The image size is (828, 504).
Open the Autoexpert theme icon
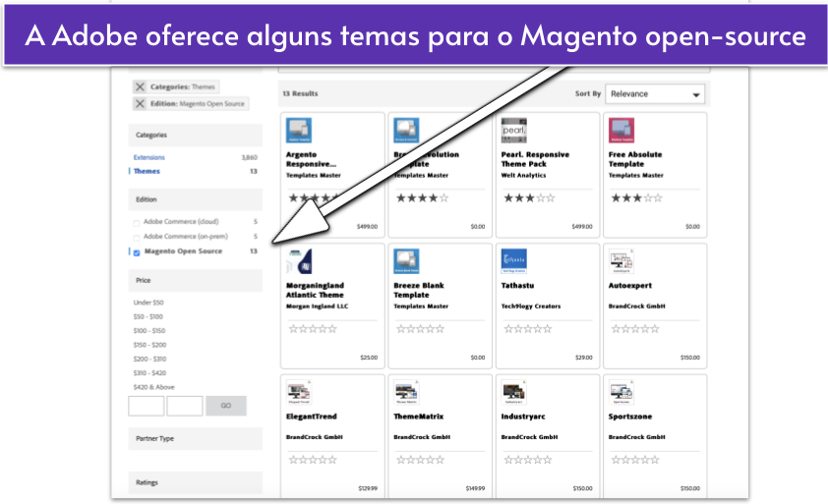pyautogui.click(x=621, y=261)
